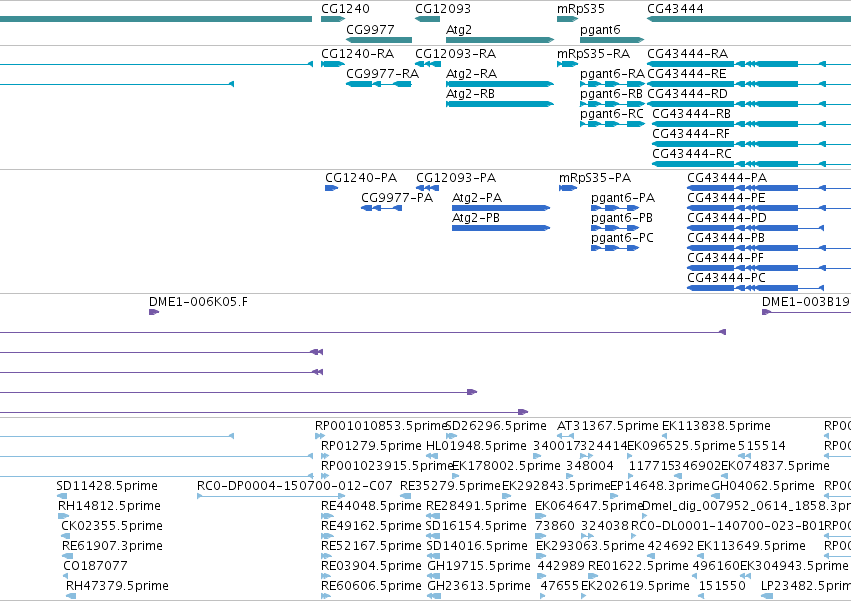Click EST SD26296.5prime

pos(496,426)
